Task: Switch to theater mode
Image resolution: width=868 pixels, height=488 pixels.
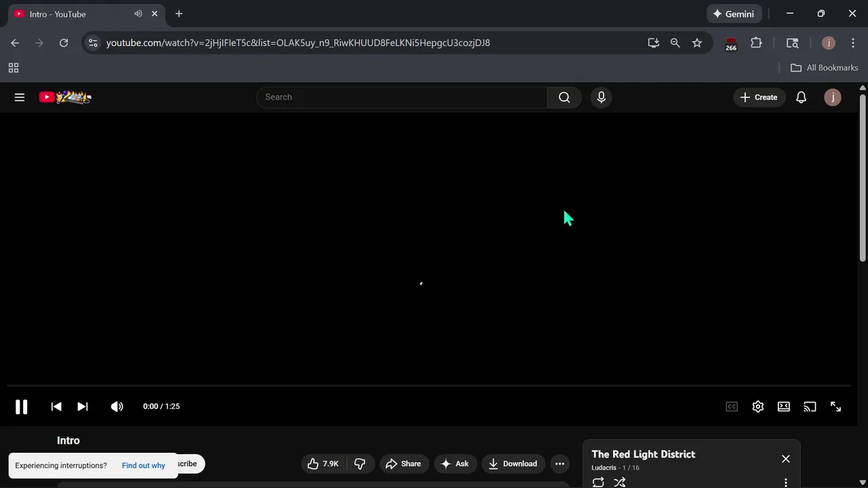Action: (784, 407)
